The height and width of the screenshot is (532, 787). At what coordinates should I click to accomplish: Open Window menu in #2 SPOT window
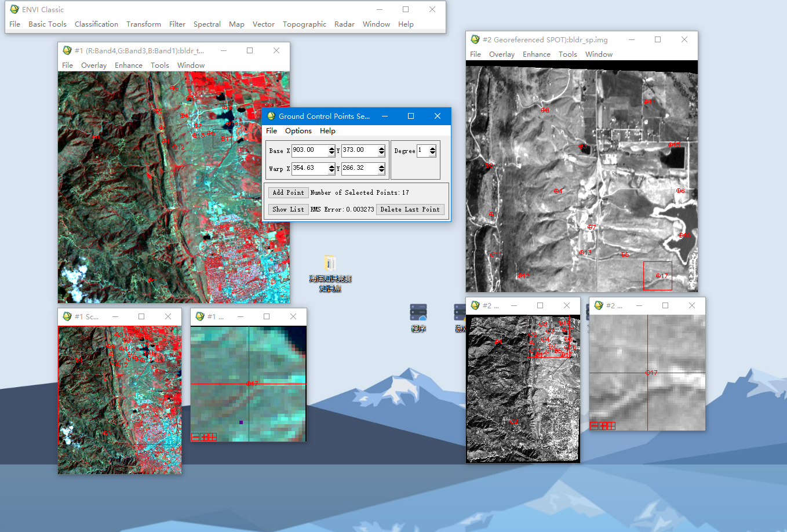pos(599,54)
